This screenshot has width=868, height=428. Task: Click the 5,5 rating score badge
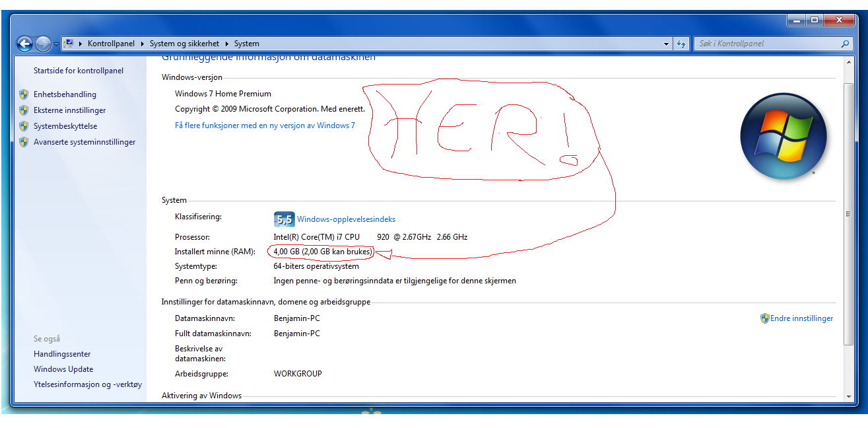[284, 219]
